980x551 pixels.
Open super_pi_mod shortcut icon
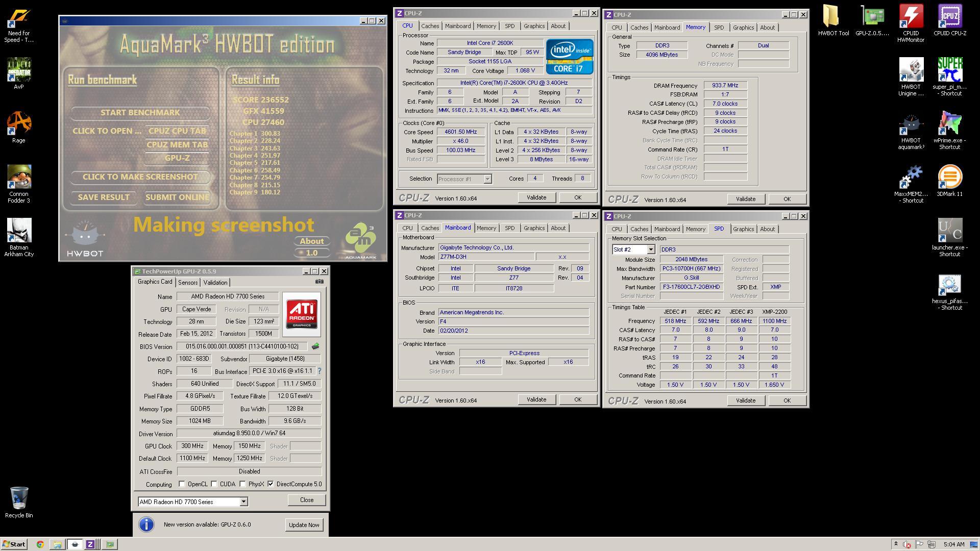coord(950,77)
